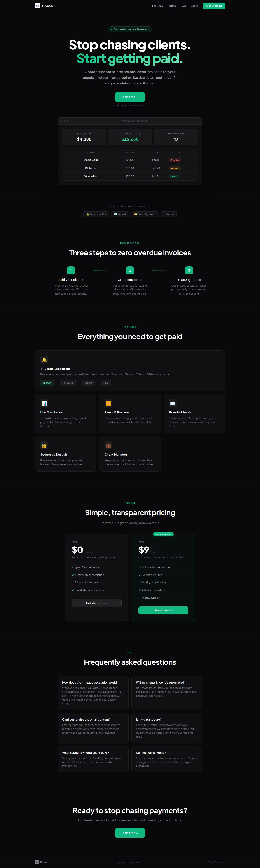Image resolution: width=260 pixels, height=868 pixels.
Task: Click the lock icon on Secure by Default card
Action: [x=44, y=446]
